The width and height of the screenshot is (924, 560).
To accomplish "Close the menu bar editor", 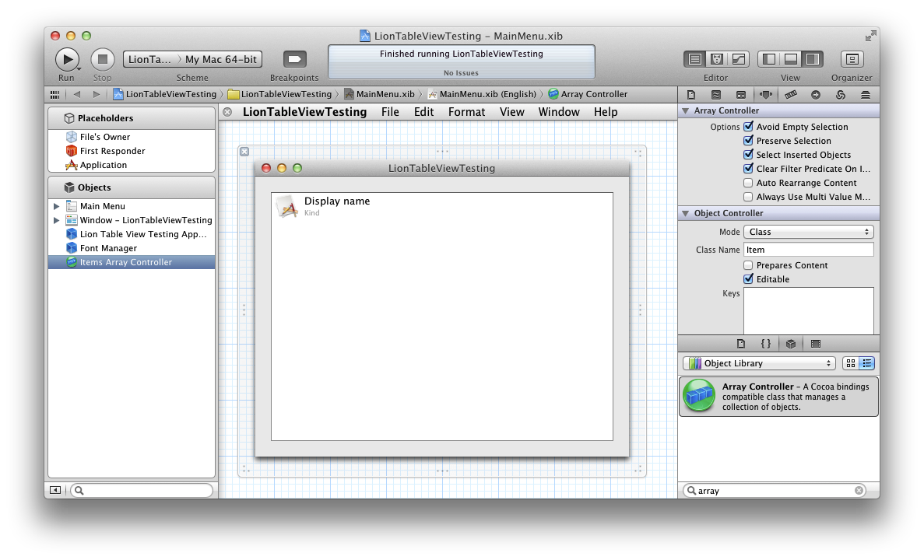I will (227, 112).
